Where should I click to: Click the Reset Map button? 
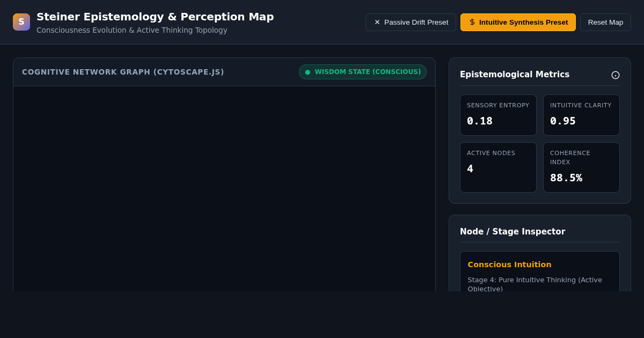[605, 22]
